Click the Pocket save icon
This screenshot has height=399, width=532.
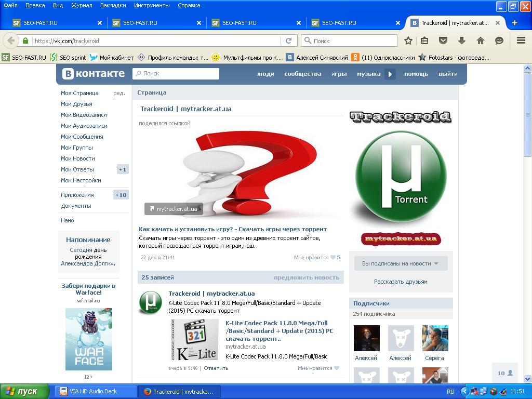tap(443, 41)
